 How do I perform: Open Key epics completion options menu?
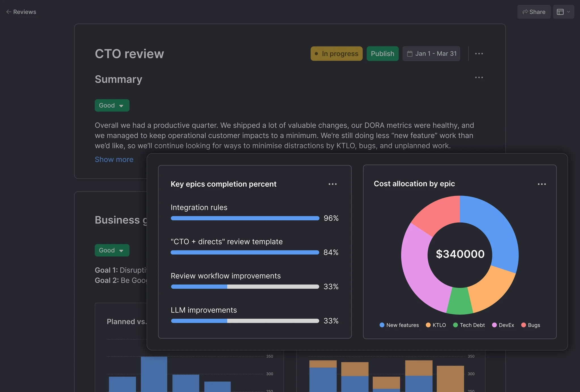(x=332, y=184)
